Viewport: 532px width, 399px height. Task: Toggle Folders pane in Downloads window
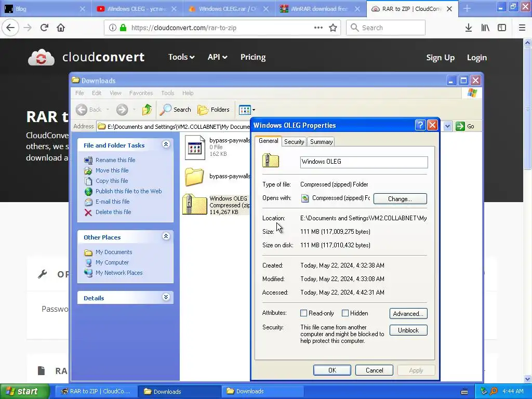click(214, 109)
